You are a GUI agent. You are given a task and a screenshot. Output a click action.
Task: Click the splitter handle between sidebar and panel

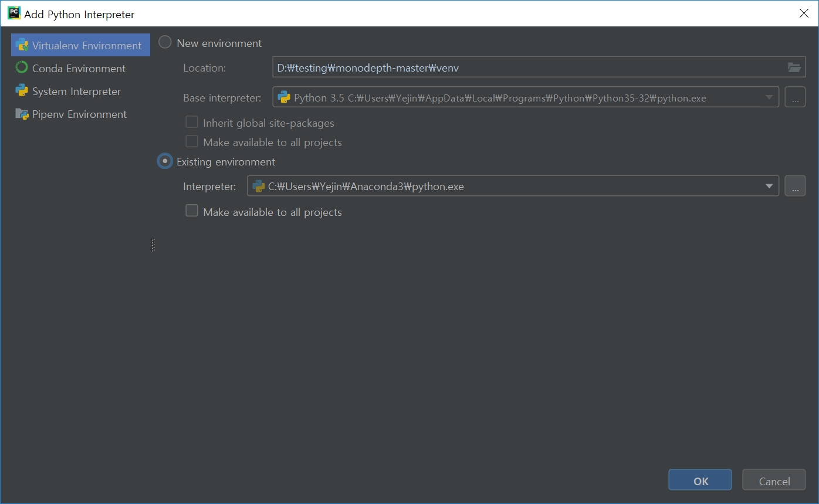[x=153, y=245]
